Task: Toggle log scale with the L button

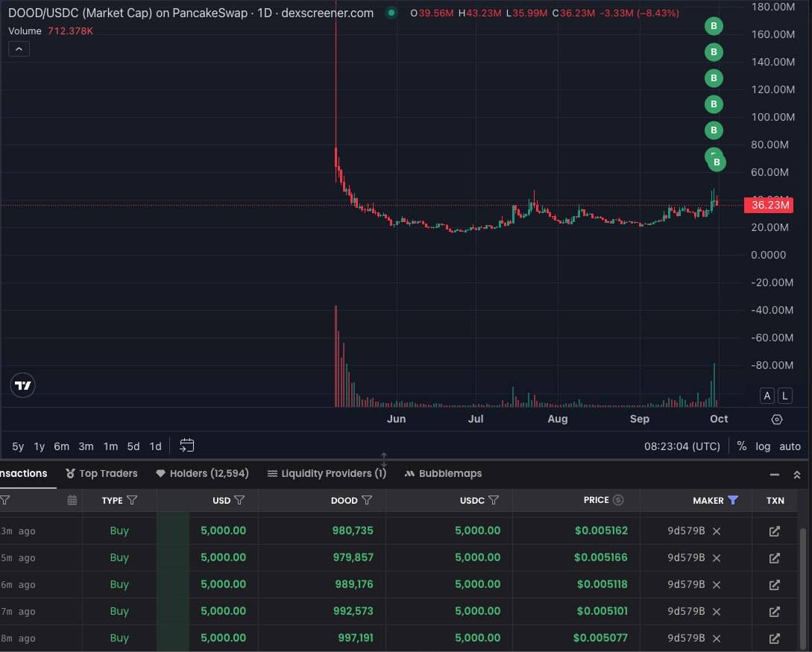Action: (785, 396)
